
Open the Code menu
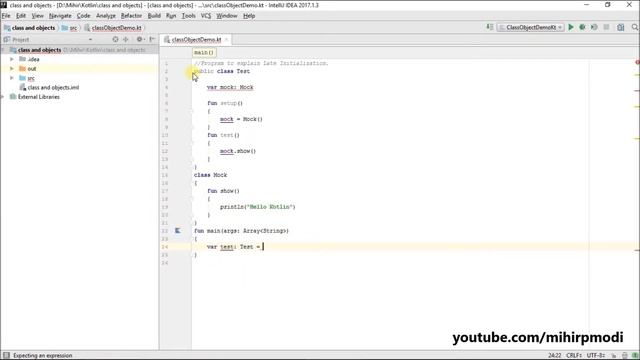84,16
